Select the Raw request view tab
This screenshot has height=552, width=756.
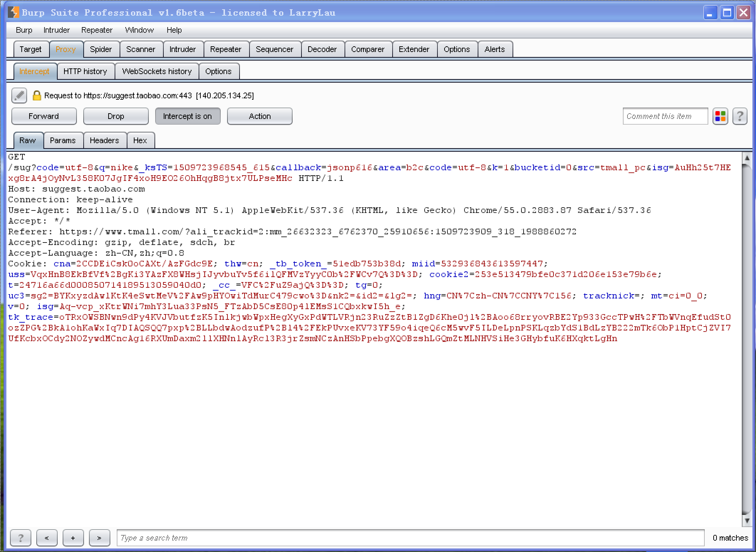pyautogui.click(x=28, y=140)
